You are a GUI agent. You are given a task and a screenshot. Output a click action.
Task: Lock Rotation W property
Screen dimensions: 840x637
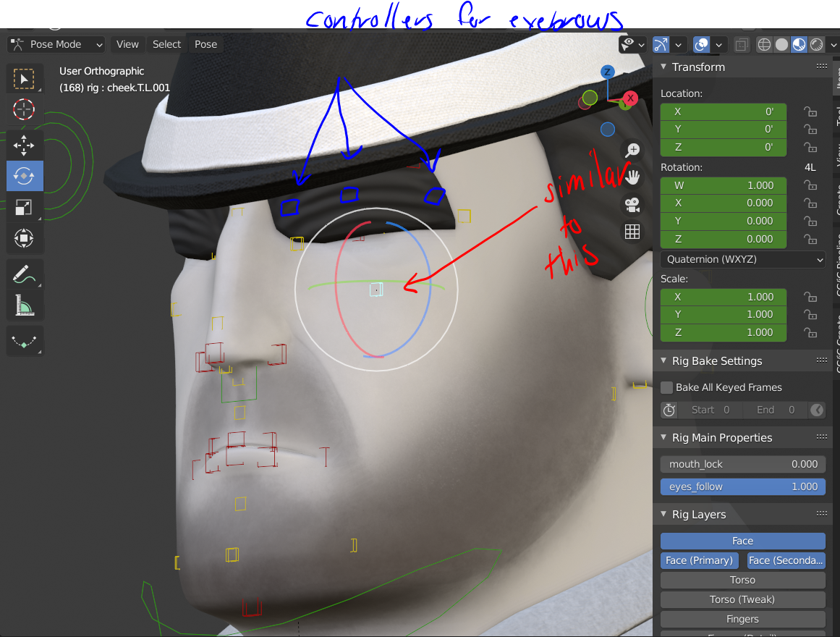click(810, 185)
